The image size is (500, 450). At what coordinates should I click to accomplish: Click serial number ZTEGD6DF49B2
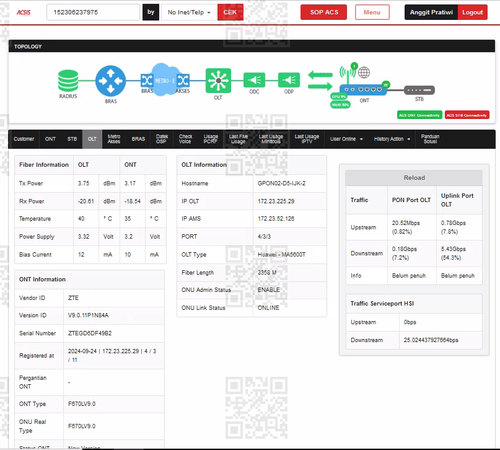coord(90,333)
